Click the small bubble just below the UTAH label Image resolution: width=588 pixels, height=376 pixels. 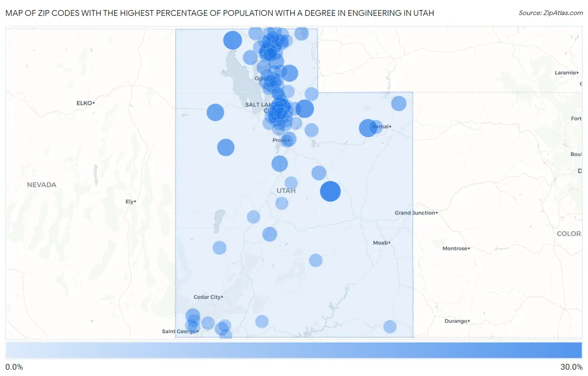[282, 203]
